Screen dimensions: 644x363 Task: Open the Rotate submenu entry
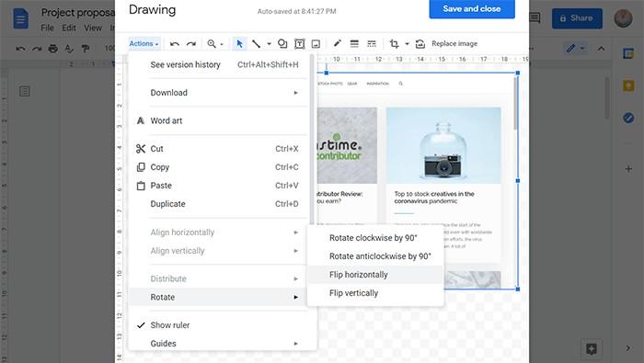[218, 297]
